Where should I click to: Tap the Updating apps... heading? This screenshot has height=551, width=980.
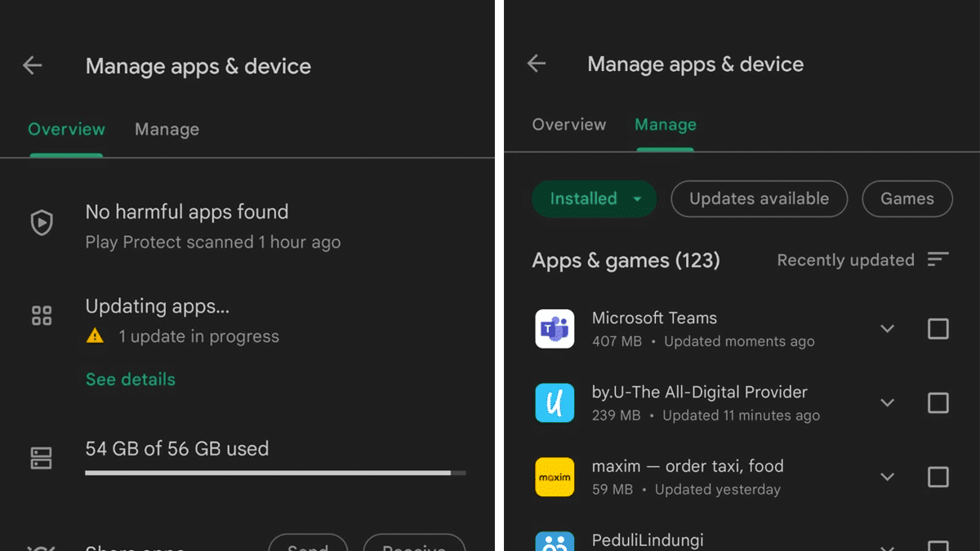(x=158, y=307)
